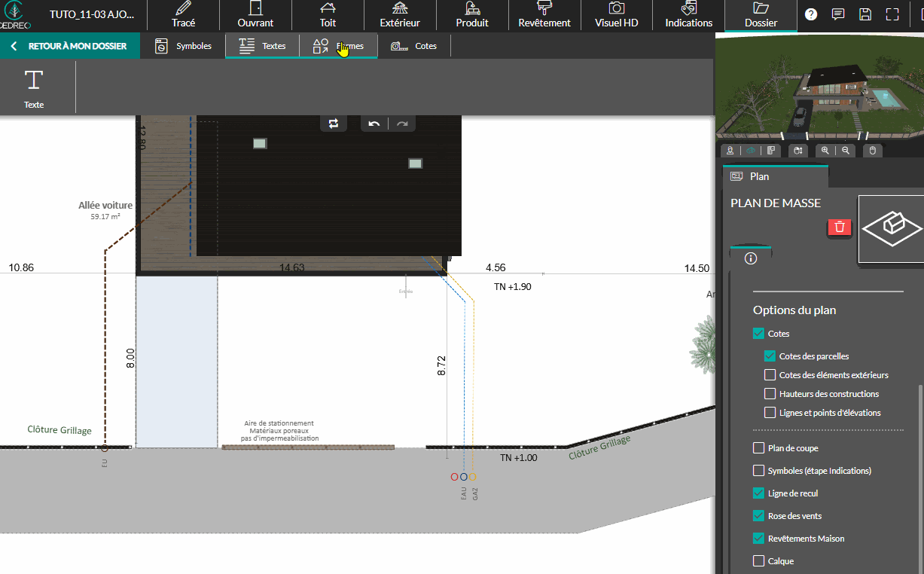Screen dimensions: 924x574
Task: Click the plan de masse house thumbnail
Action: coord(892,229)
